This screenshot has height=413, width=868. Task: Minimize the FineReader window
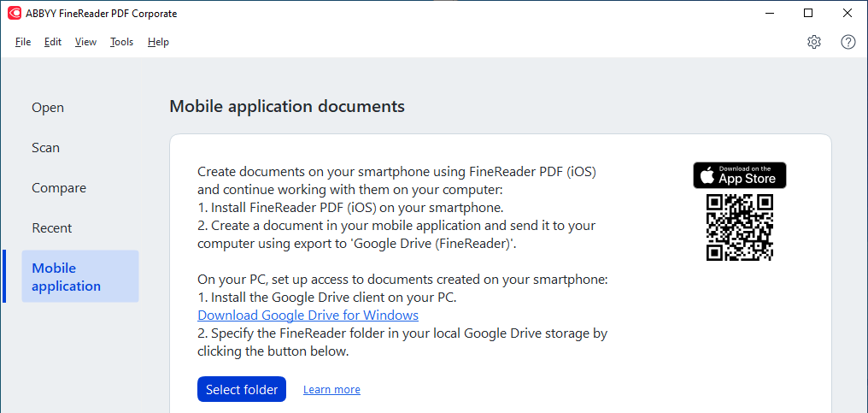[x=770, y=14]
